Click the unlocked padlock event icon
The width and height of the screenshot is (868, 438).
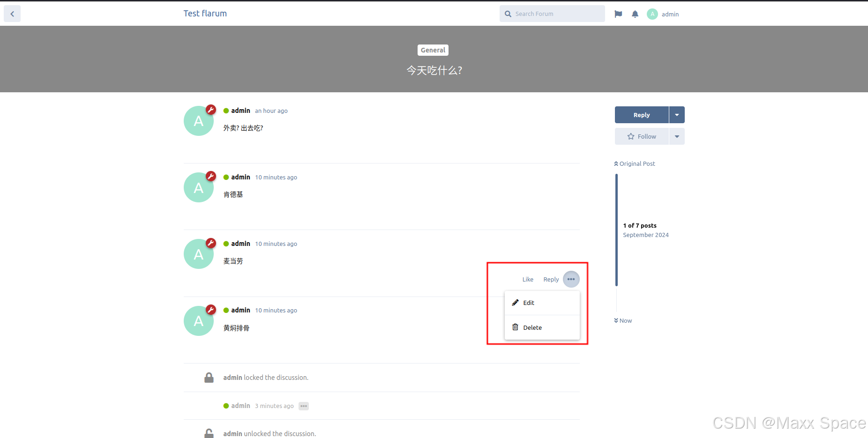pos(209,433)
